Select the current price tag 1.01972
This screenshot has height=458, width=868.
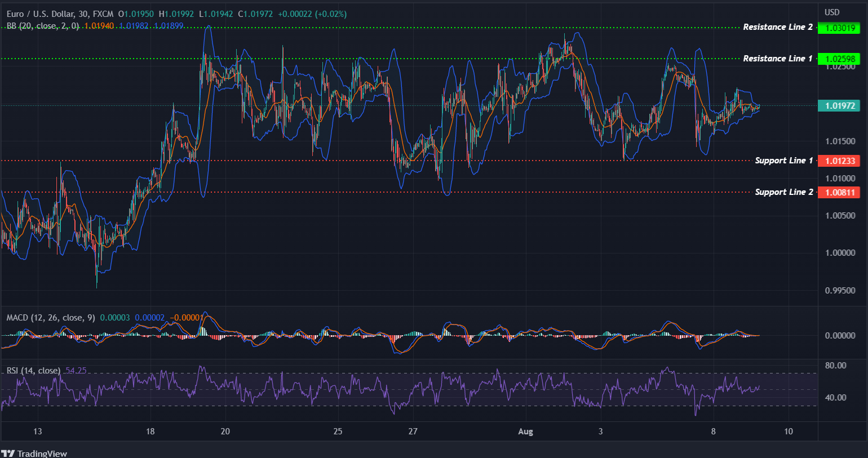pos(839,105)
